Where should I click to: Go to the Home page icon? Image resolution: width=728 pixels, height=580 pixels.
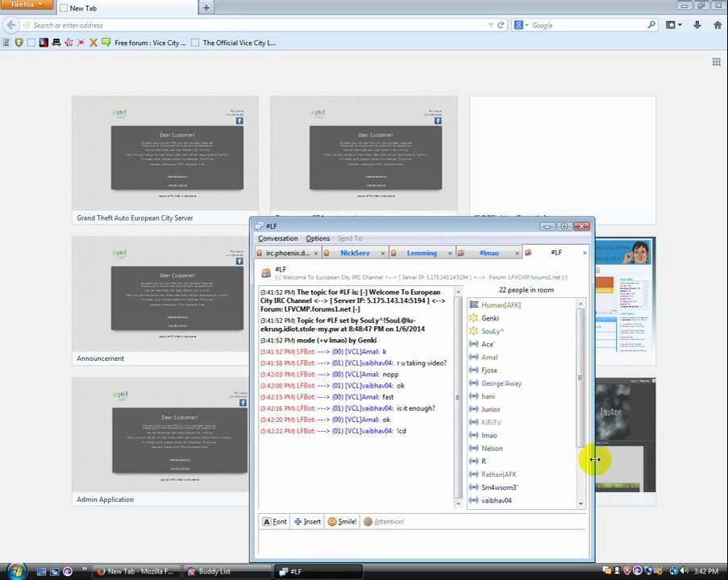[718, 25]
